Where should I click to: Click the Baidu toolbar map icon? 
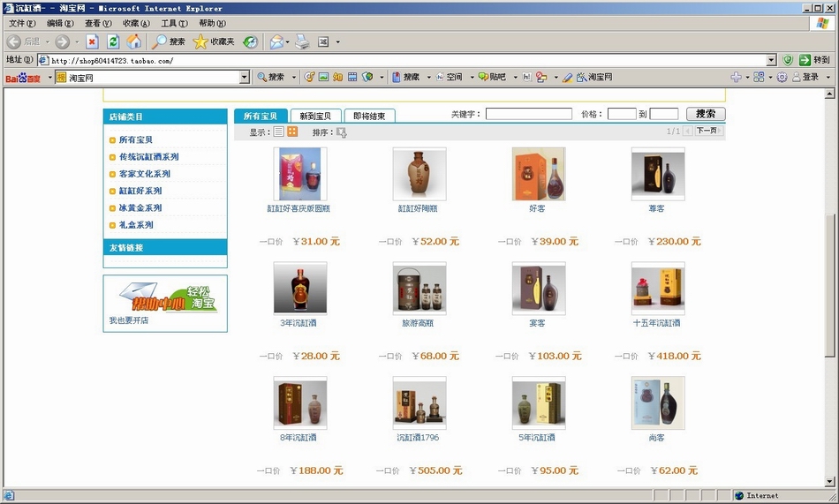coord(367,77)
